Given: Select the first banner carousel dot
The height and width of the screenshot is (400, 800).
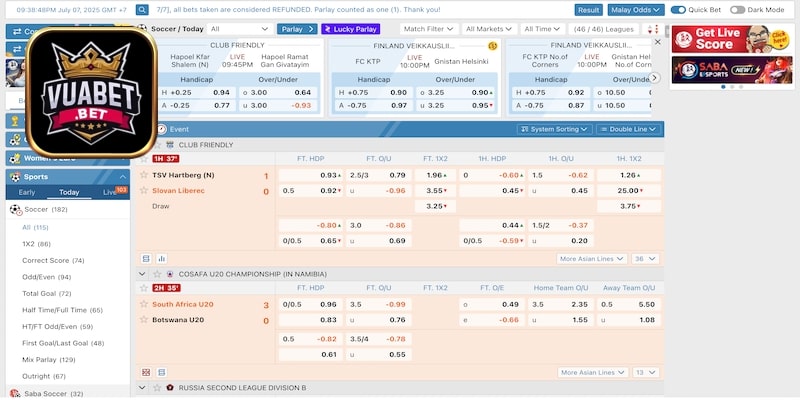Looking at the screenshot, I should pos(723,87).
